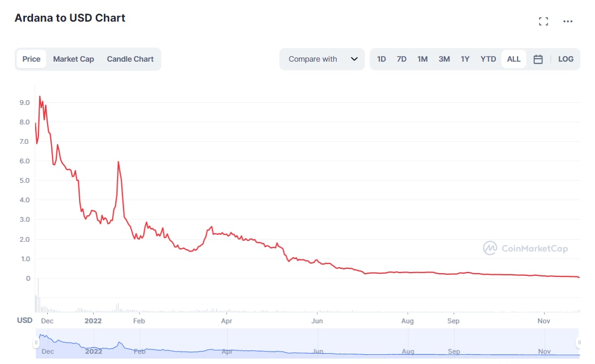Viewport: 595px width, 364px height.
Task: Click the price spike peak in mid-January
Action: coord(118,162)
